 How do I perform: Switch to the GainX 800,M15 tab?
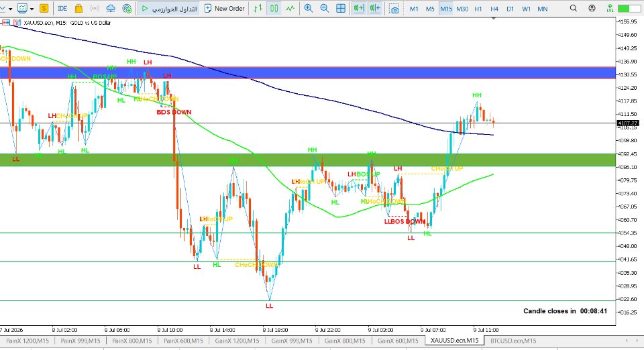point(345,341)
